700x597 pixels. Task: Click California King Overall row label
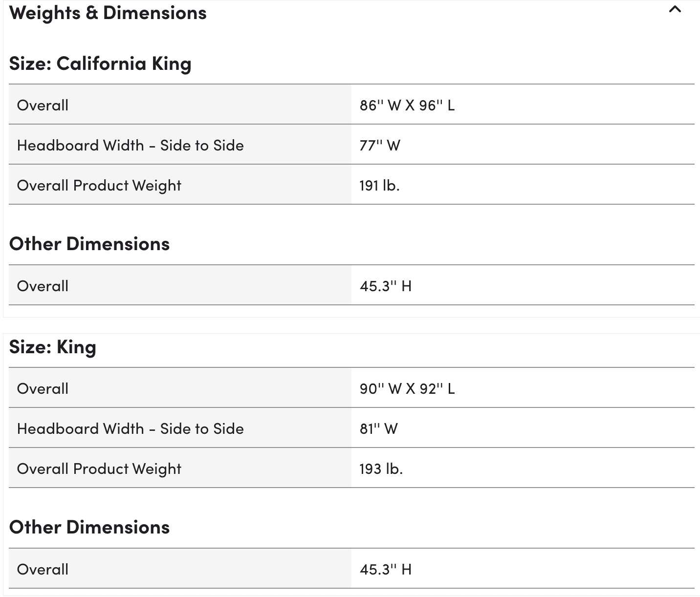tap(43, 105)
